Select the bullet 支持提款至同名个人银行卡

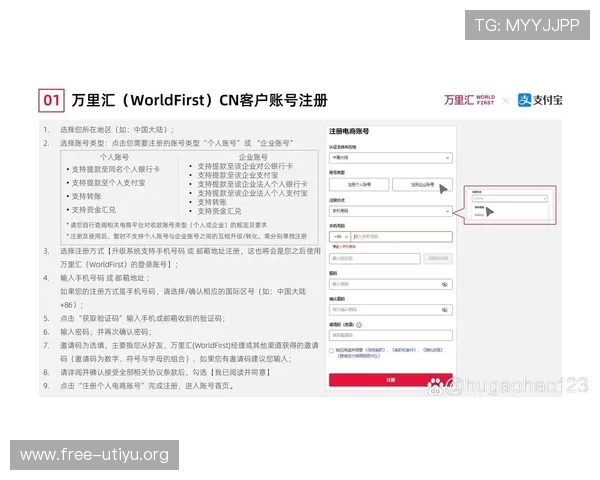(116, 169)
